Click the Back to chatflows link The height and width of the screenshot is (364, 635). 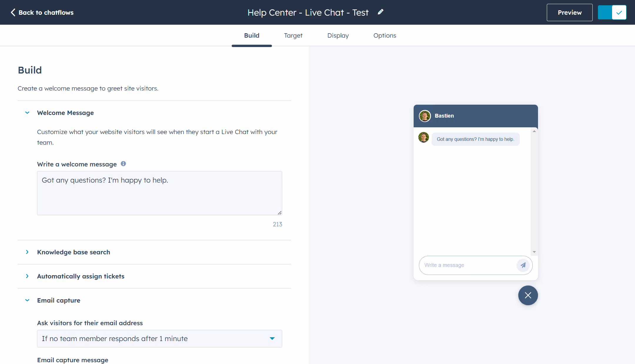point(46,12)
